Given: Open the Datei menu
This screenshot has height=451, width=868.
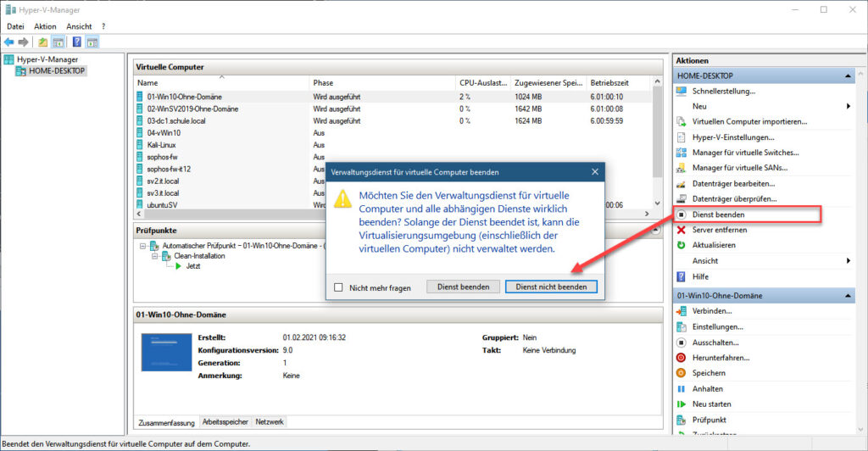Looking at the screenshot, I should (x=15, y=26).
